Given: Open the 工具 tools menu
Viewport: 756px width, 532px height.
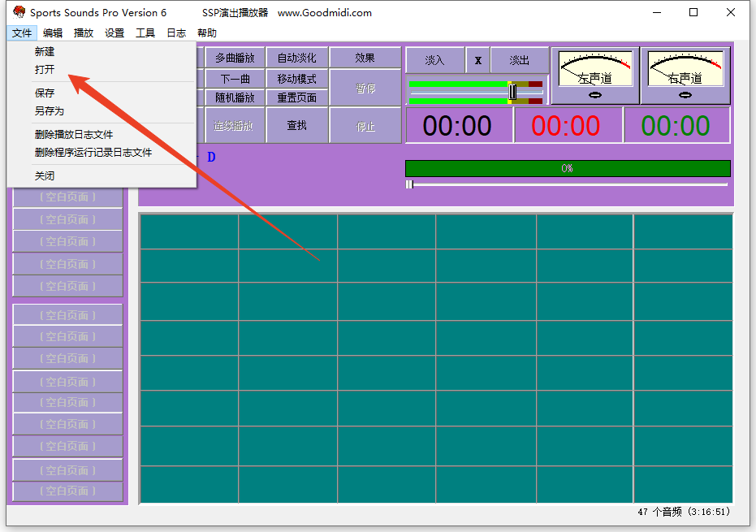Looking at the screenshot, I should click(145, 33).
